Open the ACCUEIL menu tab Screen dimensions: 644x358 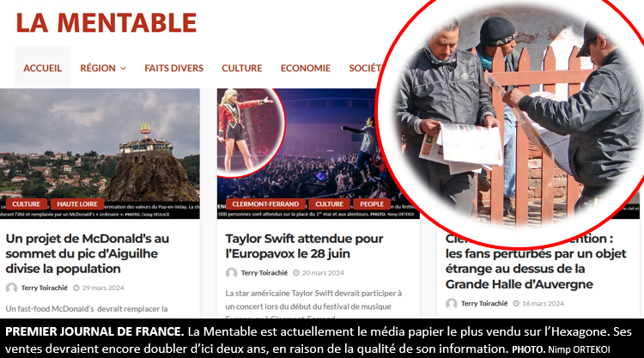(x=43, y=68)
